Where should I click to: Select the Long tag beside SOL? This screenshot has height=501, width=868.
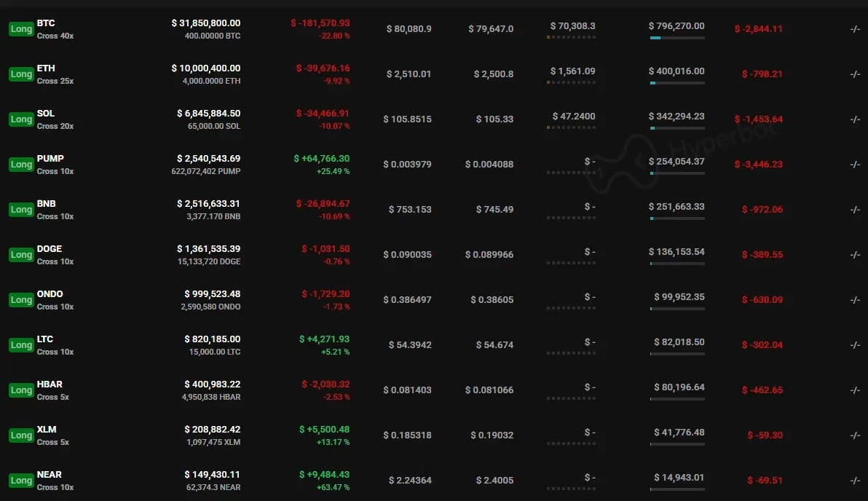pos(21,119)
